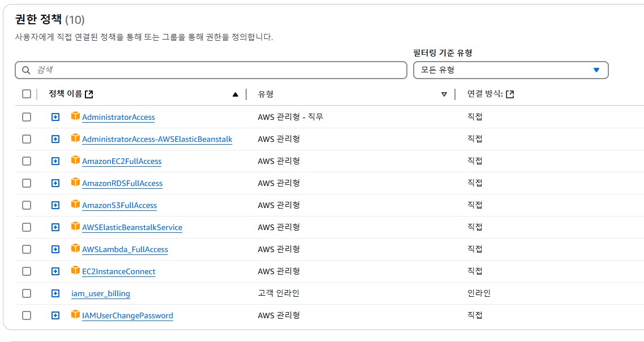Select the AWSLambda_FullAccess checkbox
This screenshot has height=342, width=644.
26,249
